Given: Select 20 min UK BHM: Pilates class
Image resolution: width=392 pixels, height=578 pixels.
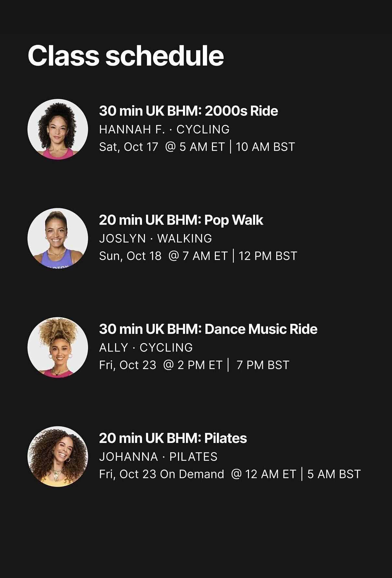Looking at the screenshot, I should pos(173,438).
